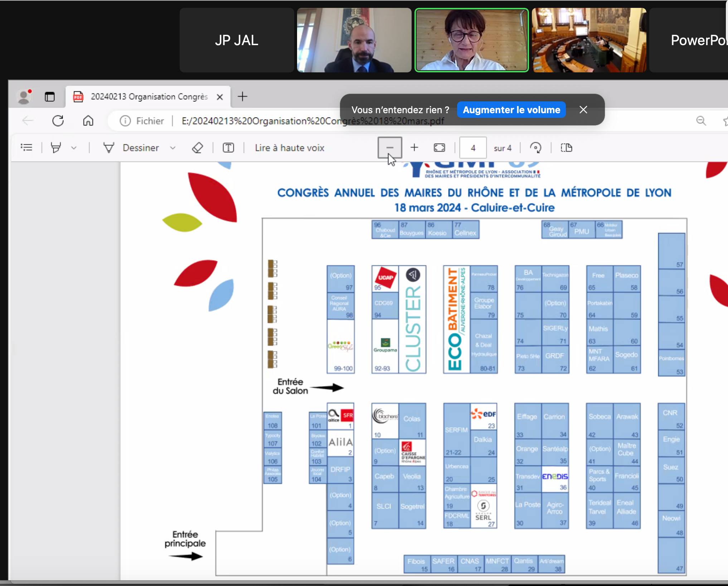Viewport: 728px width, 586px height.
Task: Click the table of contents icon
Action: point(26,148)
